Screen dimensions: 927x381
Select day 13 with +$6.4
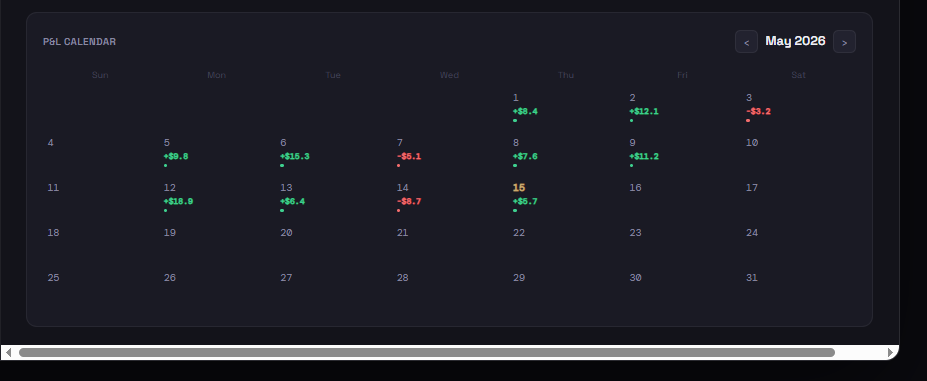point(333,199)
